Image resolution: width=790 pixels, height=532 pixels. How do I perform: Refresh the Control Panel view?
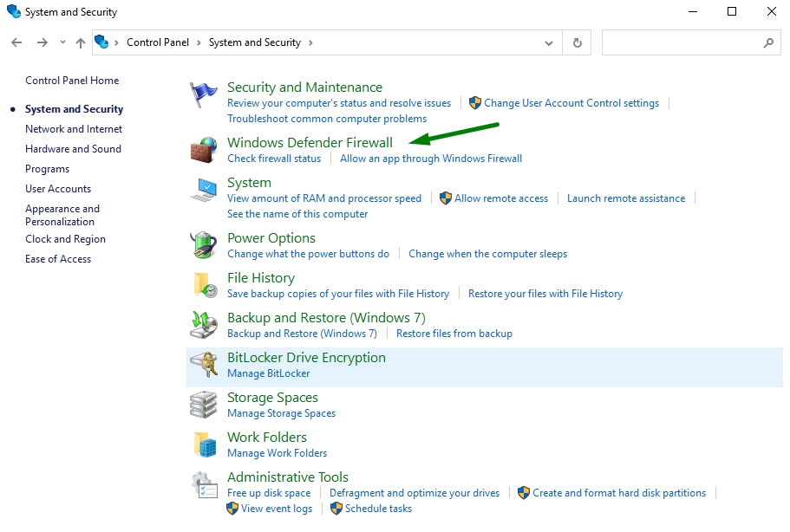tap(578, 42)
